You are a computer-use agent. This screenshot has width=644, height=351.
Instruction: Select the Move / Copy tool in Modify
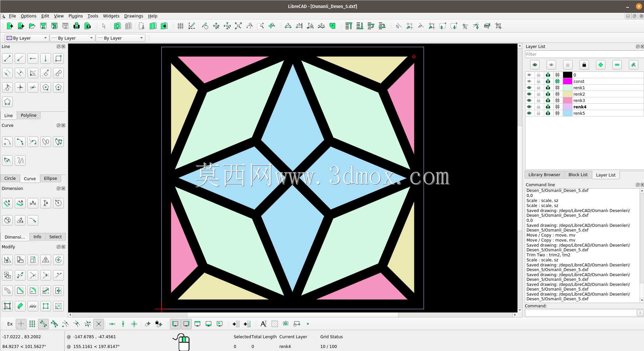point(7,260)
